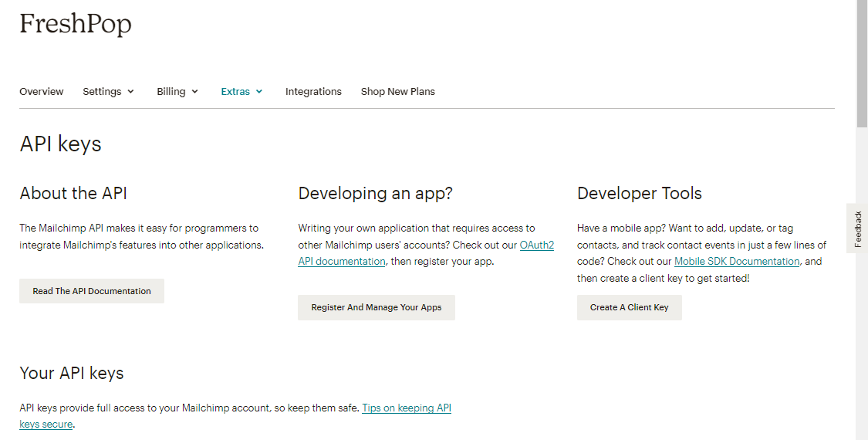Click the Developer Tools heading

click(640, 194)
